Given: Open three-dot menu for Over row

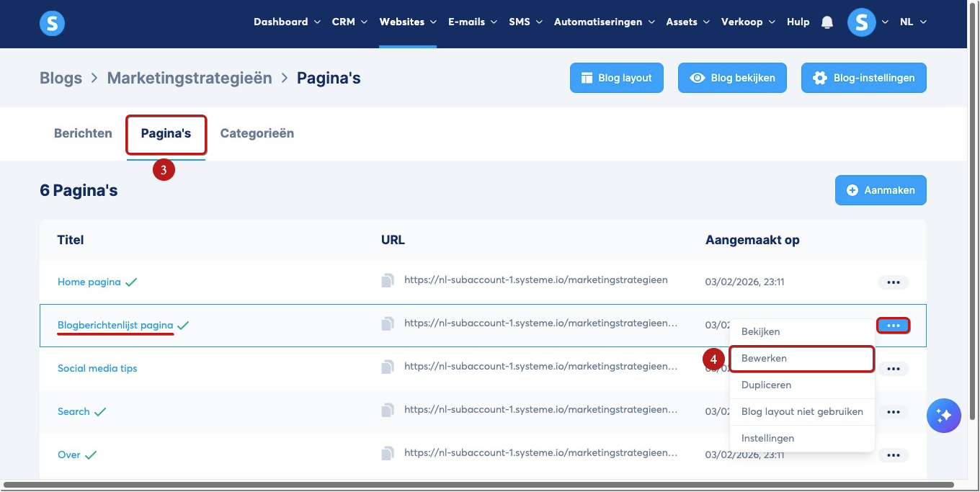Looking at the screenshot, I should [894, 455].
